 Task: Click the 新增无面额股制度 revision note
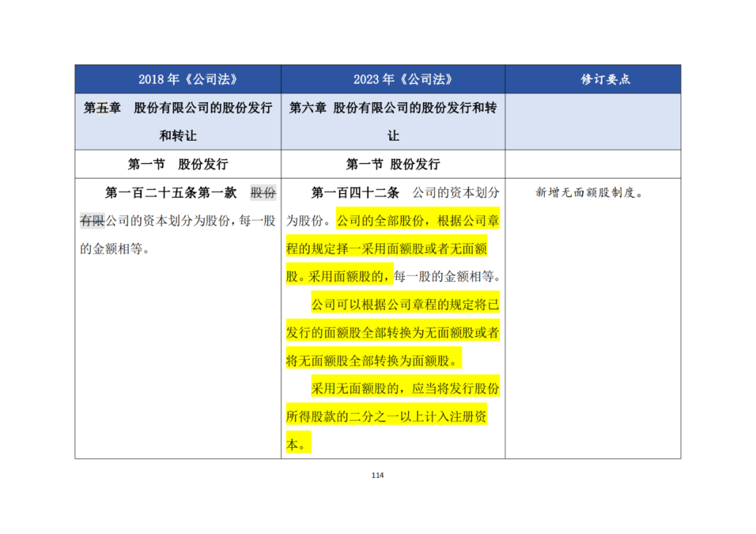pyautogui.click(x=589, y=192)
